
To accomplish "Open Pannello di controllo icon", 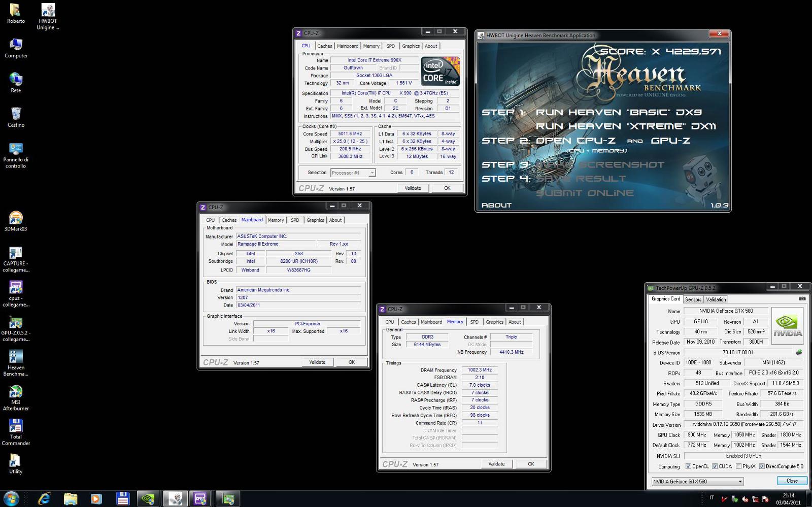I will pyautogui.click(x=16, y=155).
